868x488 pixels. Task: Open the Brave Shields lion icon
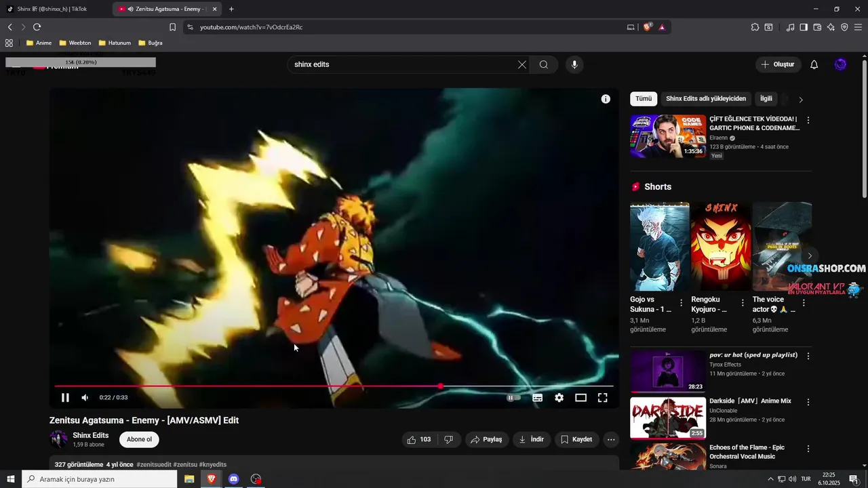click(648, 27)
